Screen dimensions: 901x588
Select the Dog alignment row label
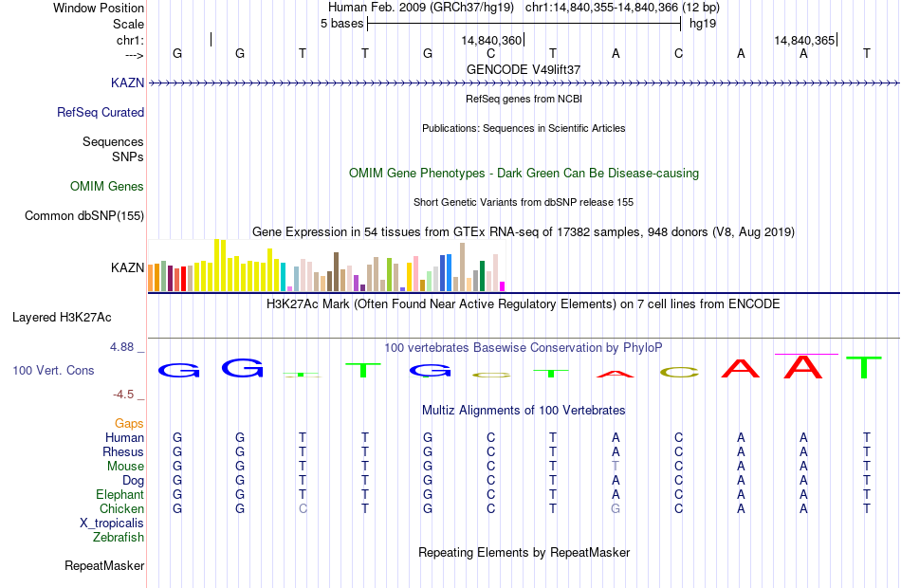[x=134, y=481]
